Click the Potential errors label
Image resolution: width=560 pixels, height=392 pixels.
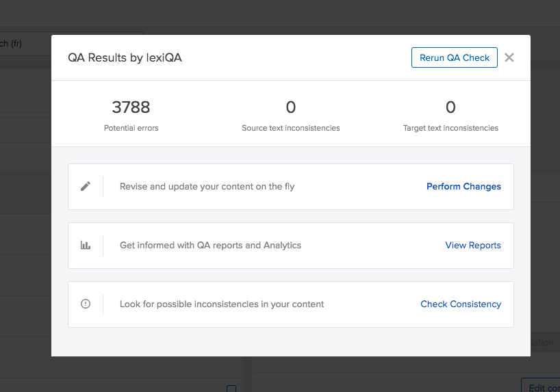click(131, 128)
